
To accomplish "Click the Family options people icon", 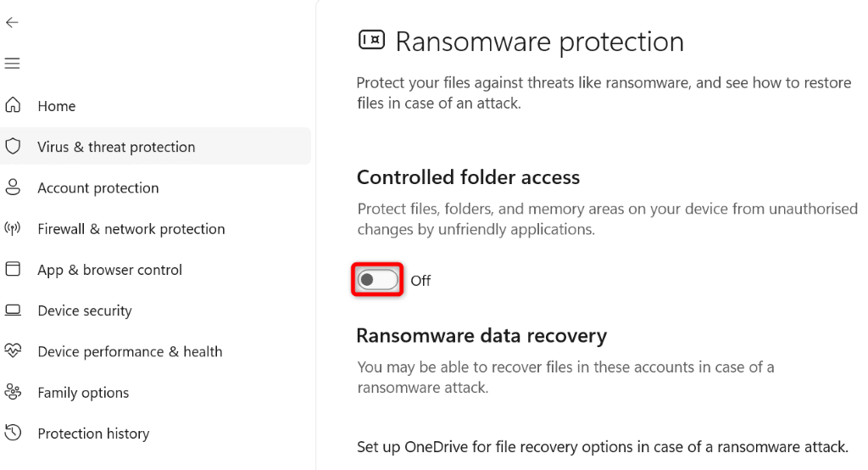I will [x=13, y=392].
